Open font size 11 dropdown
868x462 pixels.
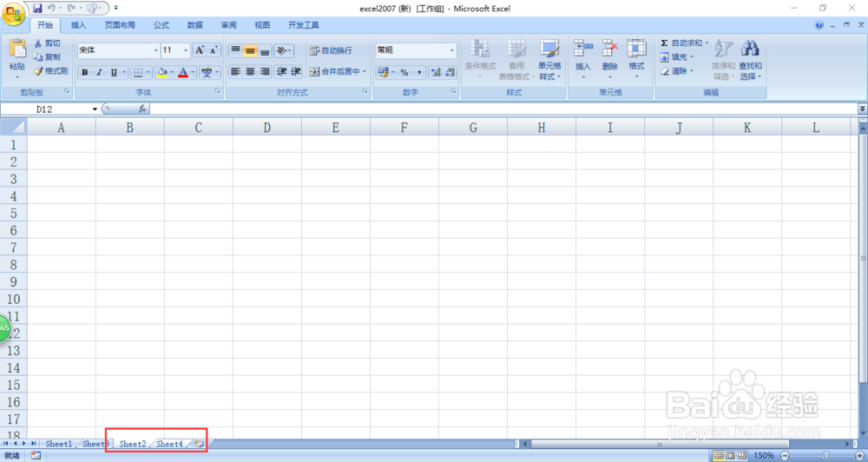(186, 50)
